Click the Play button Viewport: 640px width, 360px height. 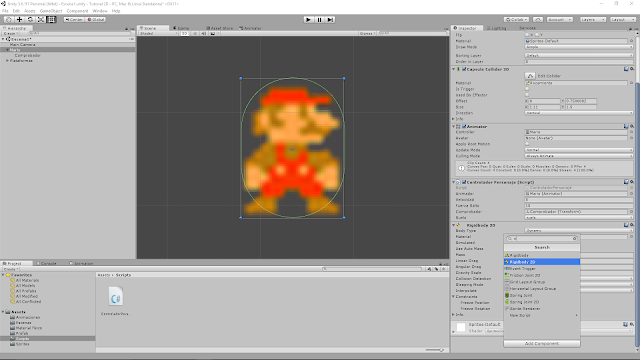[x=309, y=20]
